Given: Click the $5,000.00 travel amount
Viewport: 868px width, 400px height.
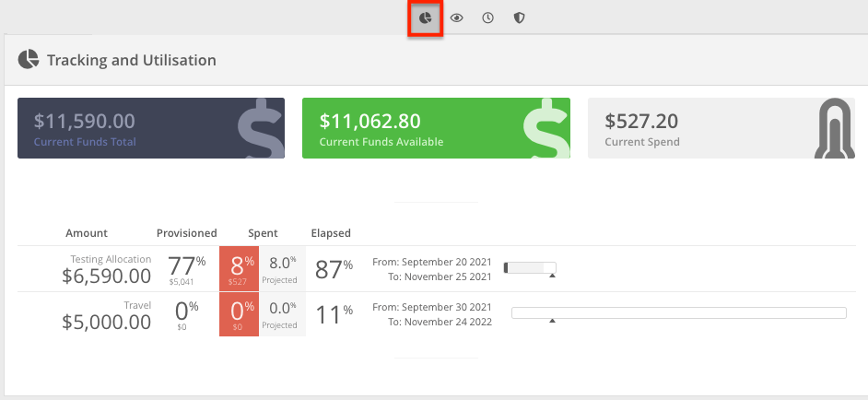Looking at the screenshot, I should [106, 322].
